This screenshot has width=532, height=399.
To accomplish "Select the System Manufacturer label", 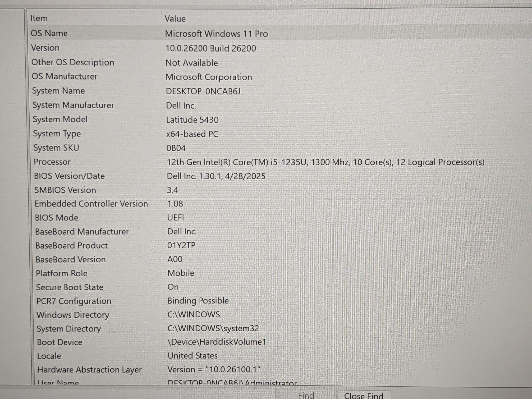I will tap(73, 105).
